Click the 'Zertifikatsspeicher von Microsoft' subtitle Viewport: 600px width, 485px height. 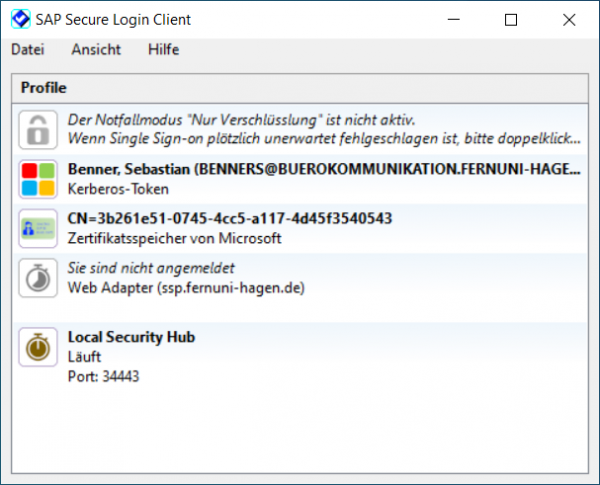[175, 238]
